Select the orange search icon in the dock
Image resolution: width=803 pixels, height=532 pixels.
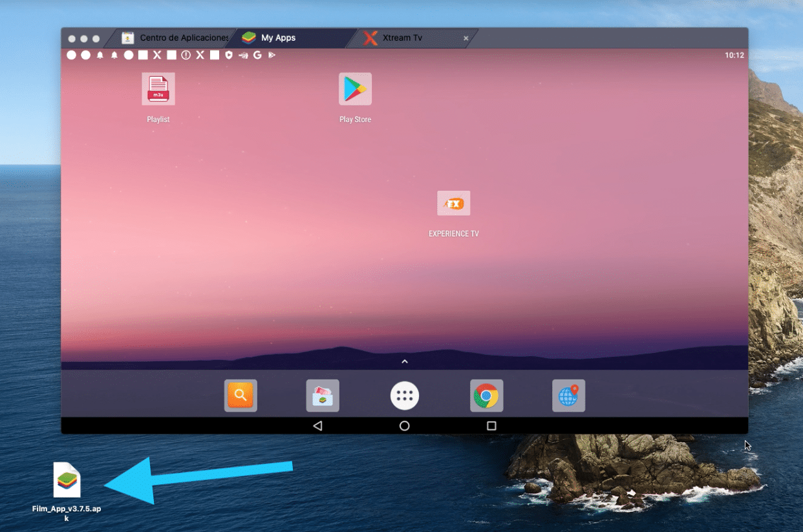(241, 395)
